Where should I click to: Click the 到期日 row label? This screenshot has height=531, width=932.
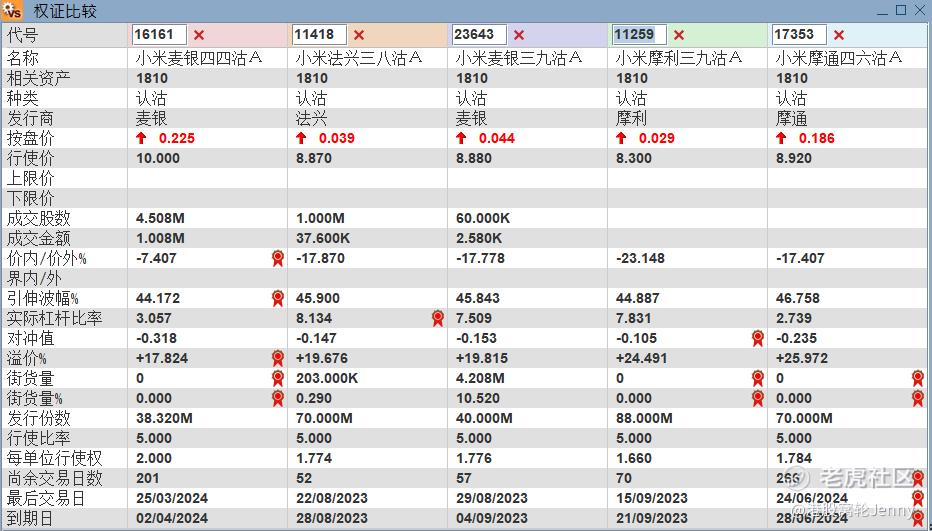[30, 518]
